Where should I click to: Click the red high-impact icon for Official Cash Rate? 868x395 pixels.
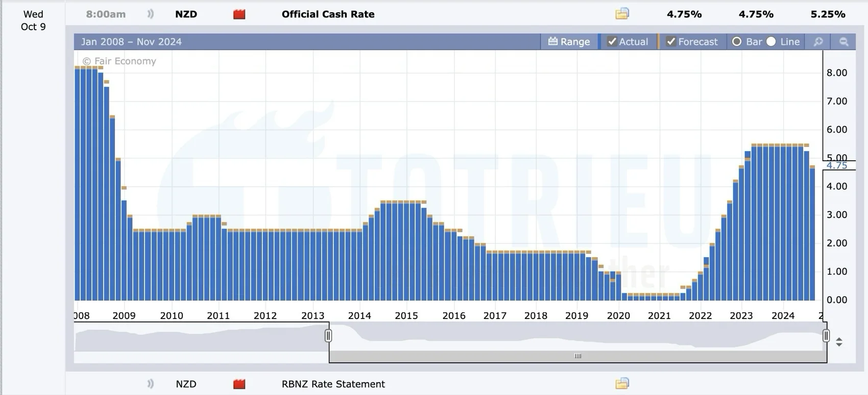[239, 14]
